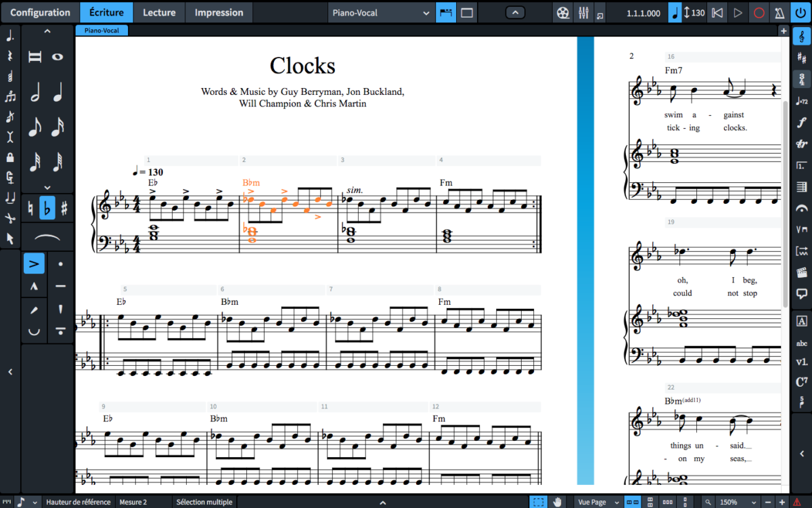Viewport: 812px width, 508px height.
Task: Switch to the Configuration mode tab
Action: tap(40, 13)
